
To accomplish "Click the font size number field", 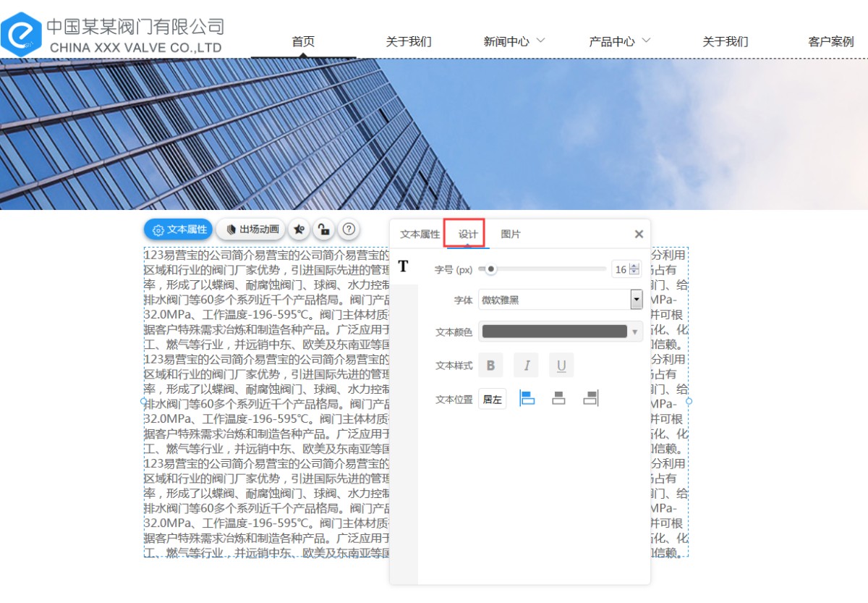I will tap(621, 269).
